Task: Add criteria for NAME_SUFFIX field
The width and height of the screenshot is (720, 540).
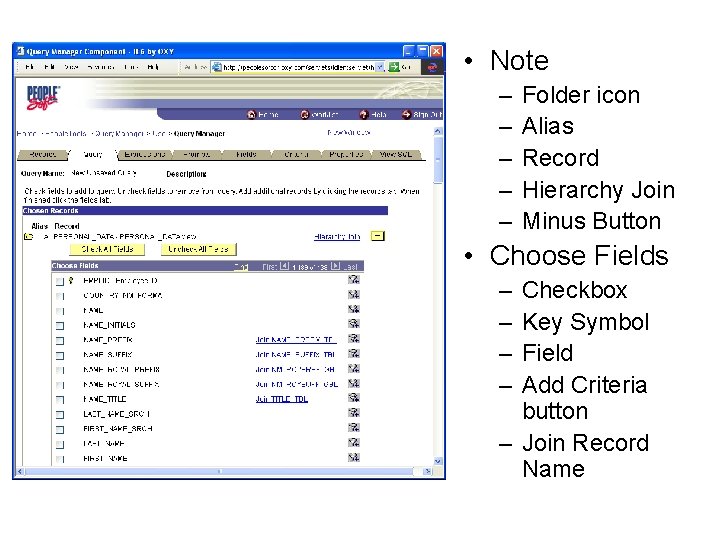Action: pyautogui.click(x=354, y=354)
